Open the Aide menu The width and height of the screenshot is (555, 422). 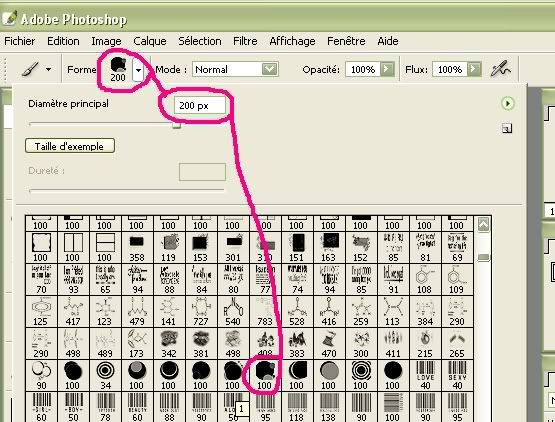tap(388, 41)
